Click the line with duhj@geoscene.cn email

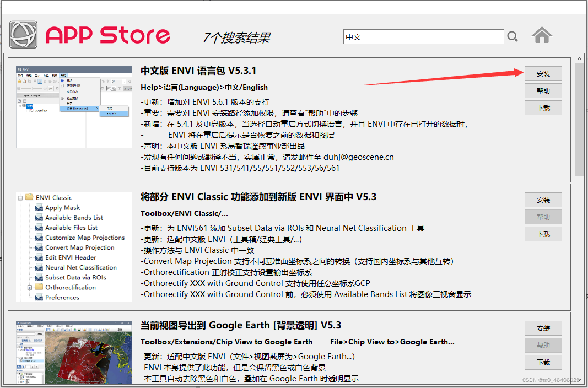(267, 157)
